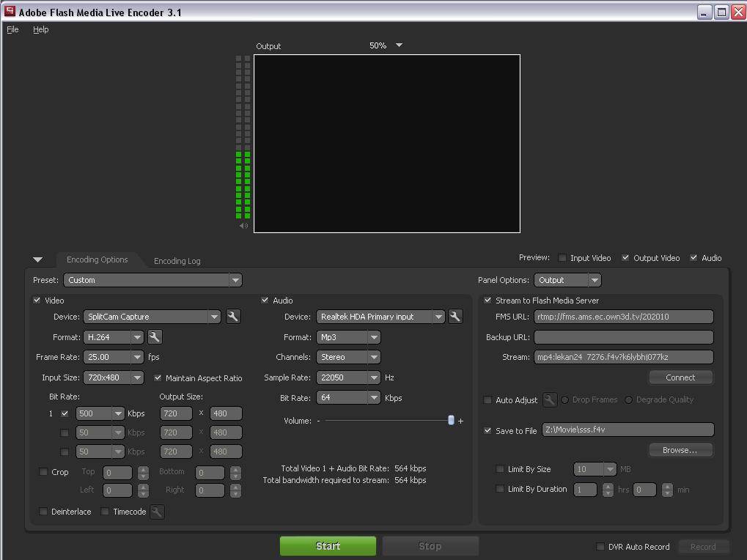Click the speaker icon below audio meter
The width and height of the screenshot is (747, 560).
tap(243, 226)
